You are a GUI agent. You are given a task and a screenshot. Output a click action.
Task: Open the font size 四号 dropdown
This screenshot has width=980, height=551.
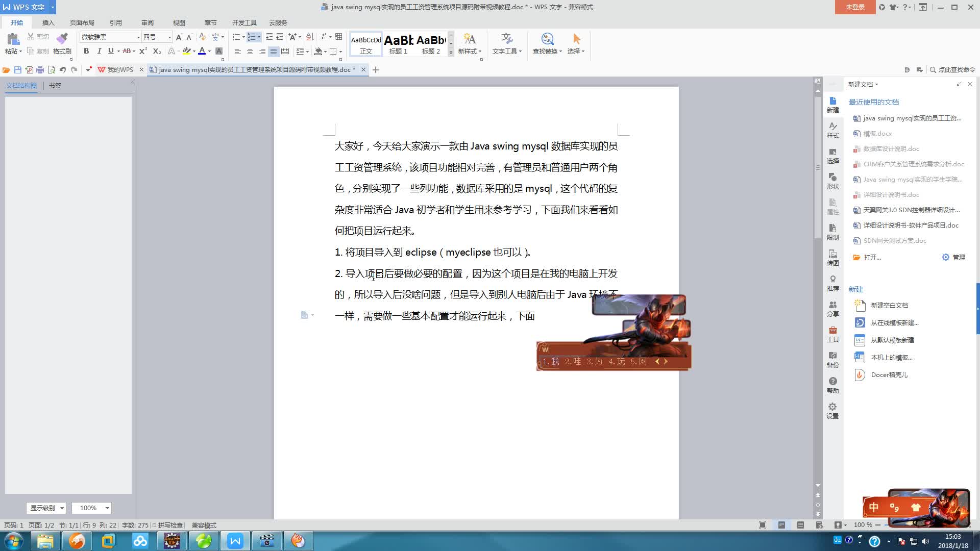click(x=169, y=37)
